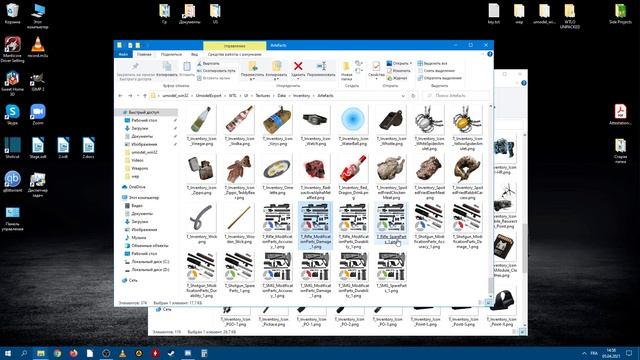Click the Copy path command in the ribbon
Viewport: 640px width, 360px height.
(216, 71)
